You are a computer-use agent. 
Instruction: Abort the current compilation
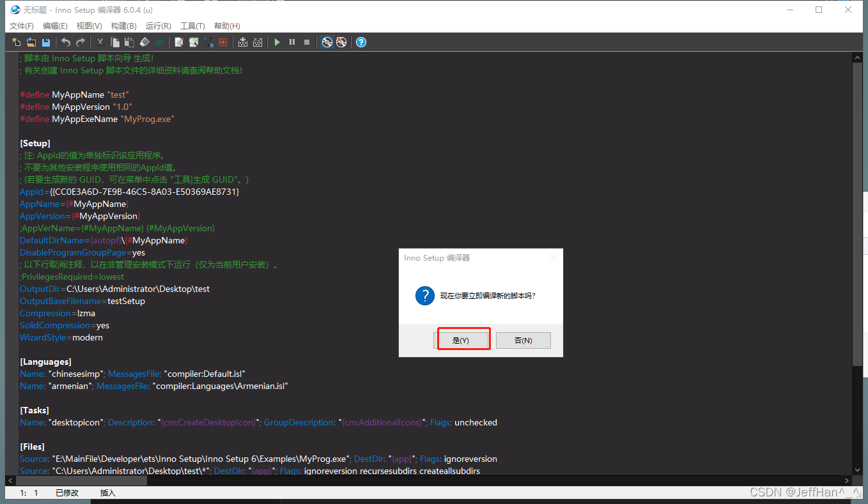click(341, 42)
